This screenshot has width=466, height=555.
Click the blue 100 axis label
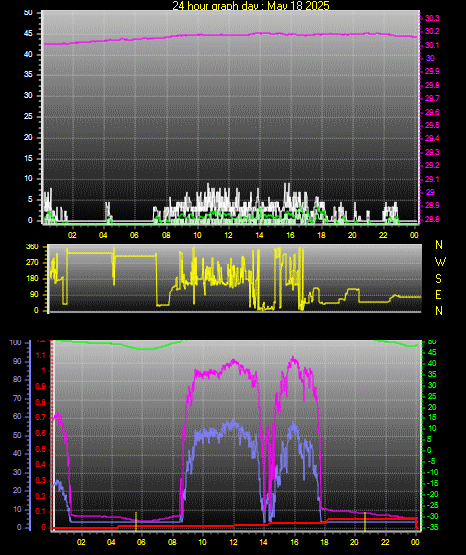16,342
